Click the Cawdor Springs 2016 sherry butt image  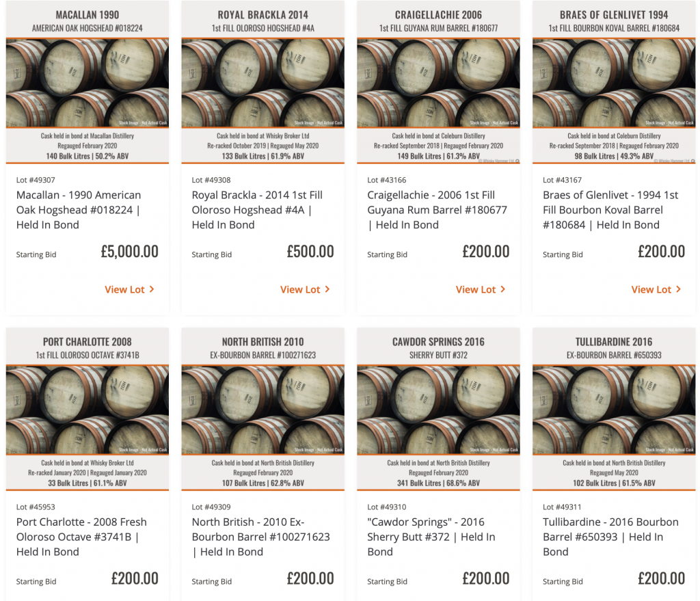point(438,409)
